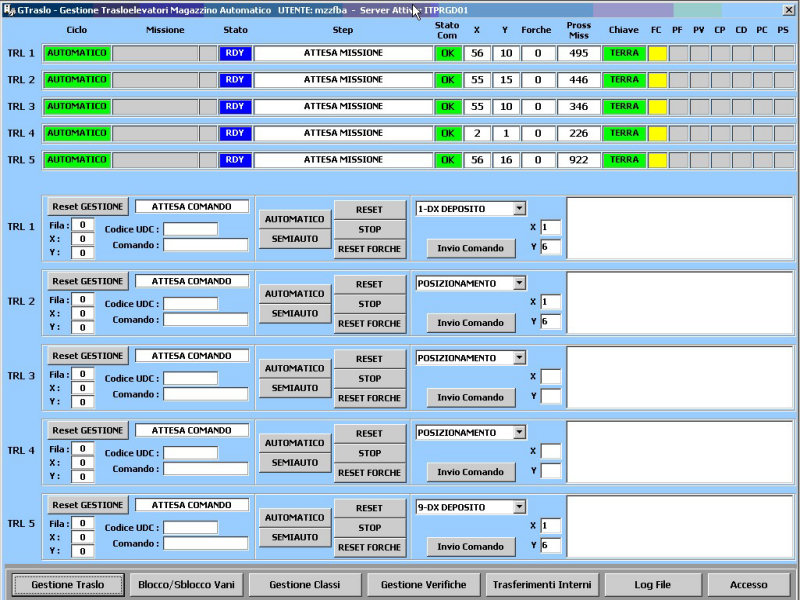
Task: Click the Comando input field for TRL 4
Action: pyautogui.click(x=205, y=469)
